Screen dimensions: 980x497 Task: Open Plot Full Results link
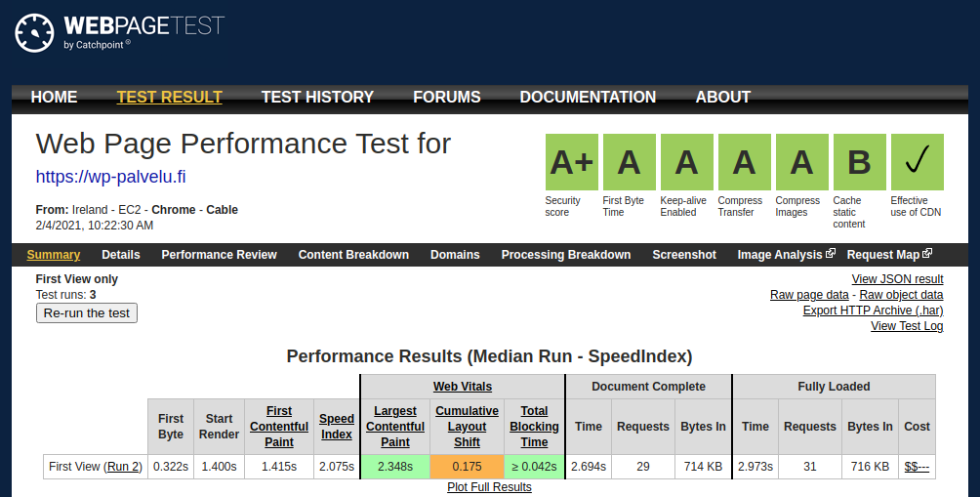tap(489, 487)
